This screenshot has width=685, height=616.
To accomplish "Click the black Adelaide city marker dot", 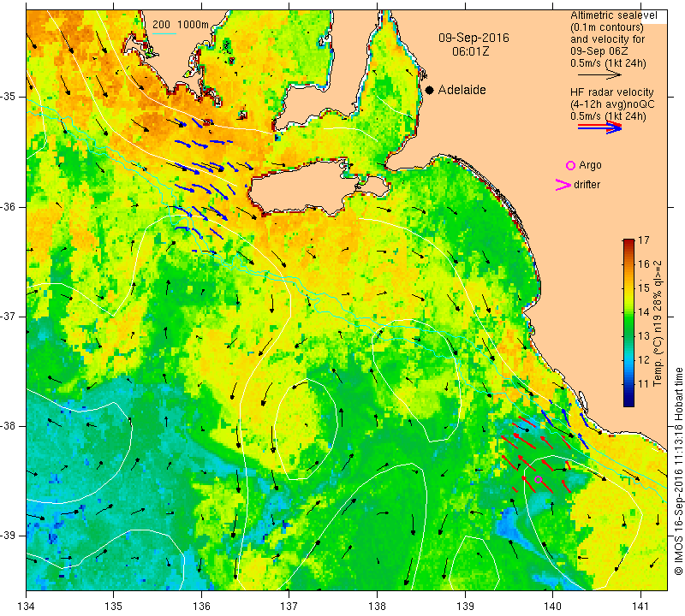I will [x=430, y=90].
